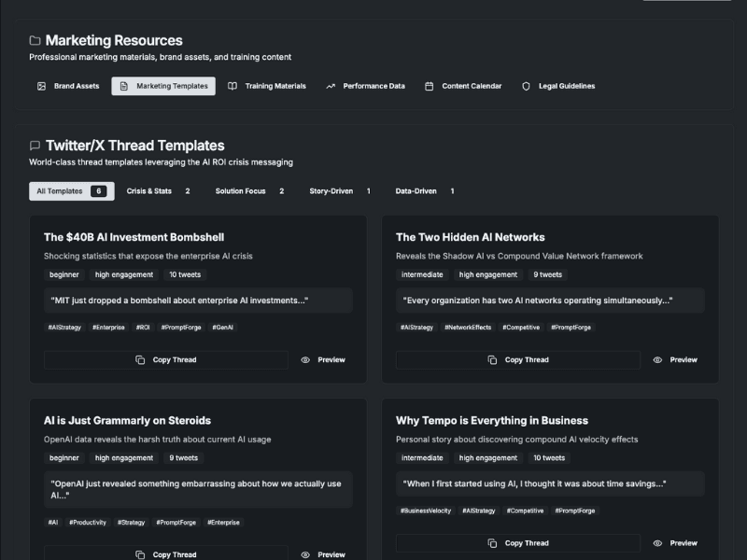
Task: Click the 9 tweets badge on Two Hidden AI Networks
Action: coord(546,274)
